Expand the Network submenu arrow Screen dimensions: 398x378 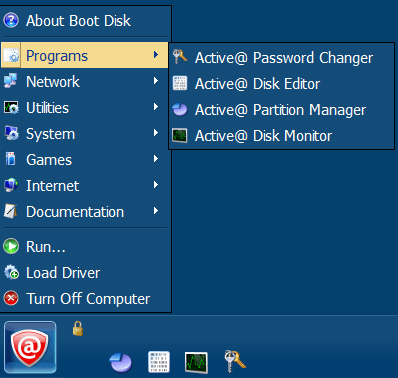(x=156, y=81)
